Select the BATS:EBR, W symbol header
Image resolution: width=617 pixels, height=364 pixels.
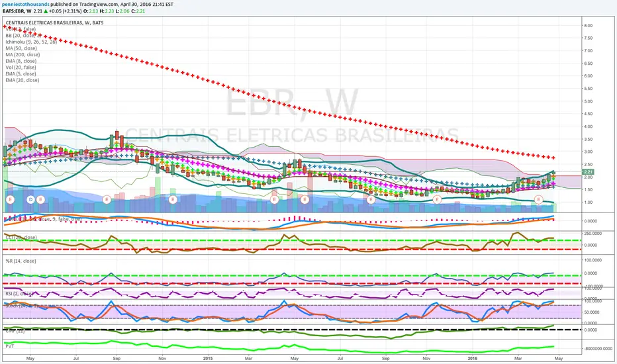click(17, 11)
